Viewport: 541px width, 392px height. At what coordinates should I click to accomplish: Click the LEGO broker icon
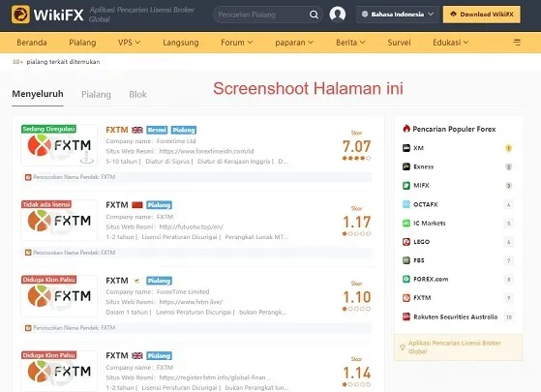point(406,242)
